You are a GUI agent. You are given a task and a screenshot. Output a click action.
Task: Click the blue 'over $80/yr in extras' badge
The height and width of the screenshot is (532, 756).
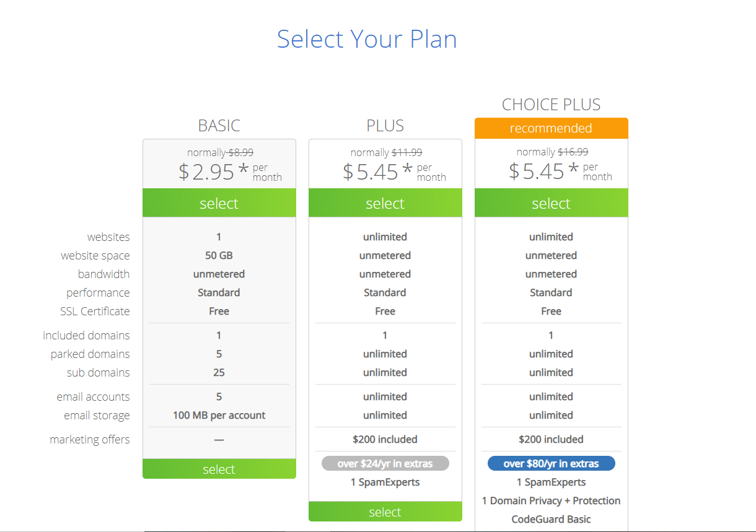[x=552, y=463]
